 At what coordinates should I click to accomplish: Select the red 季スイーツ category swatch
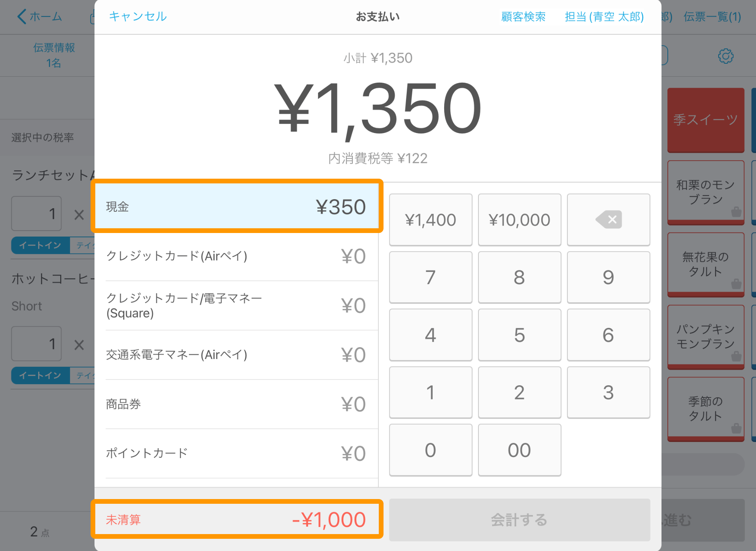pyautogui.click(x=705, y=120)
